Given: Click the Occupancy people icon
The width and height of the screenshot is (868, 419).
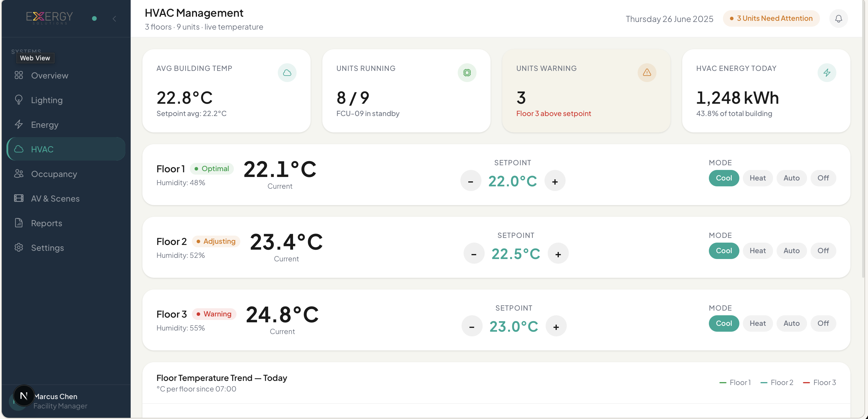Looking at the screenshot, I should point(19,173).
